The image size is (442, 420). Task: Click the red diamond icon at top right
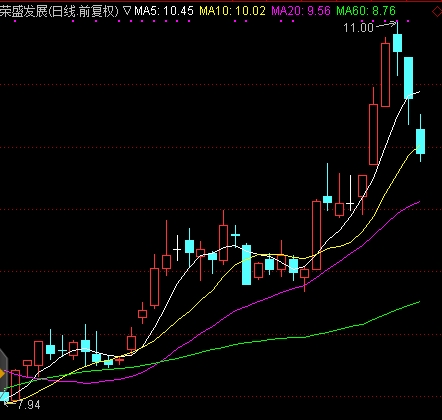point(437,12)
